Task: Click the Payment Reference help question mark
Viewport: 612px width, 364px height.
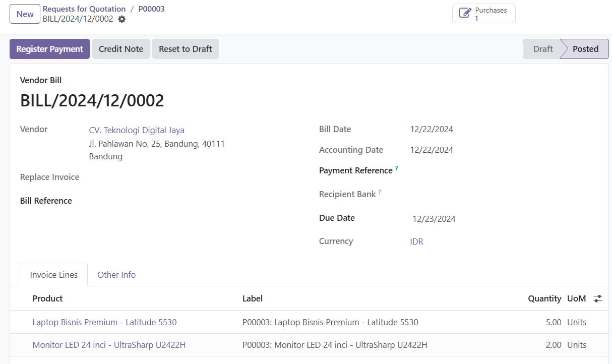Action: (x=397, y=168)
